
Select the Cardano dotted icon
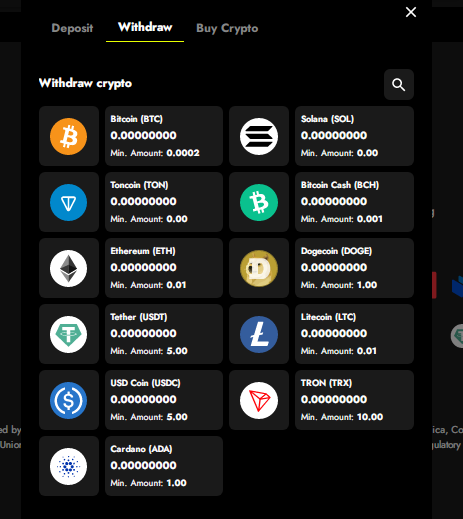[68, 466]
